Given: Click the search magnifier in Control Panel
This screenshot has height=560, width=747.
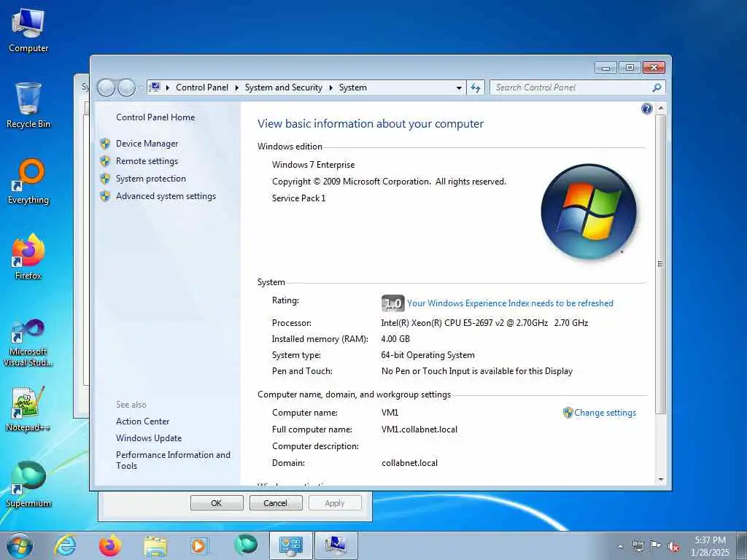Looking at the screenshot, I should point(657,87).
